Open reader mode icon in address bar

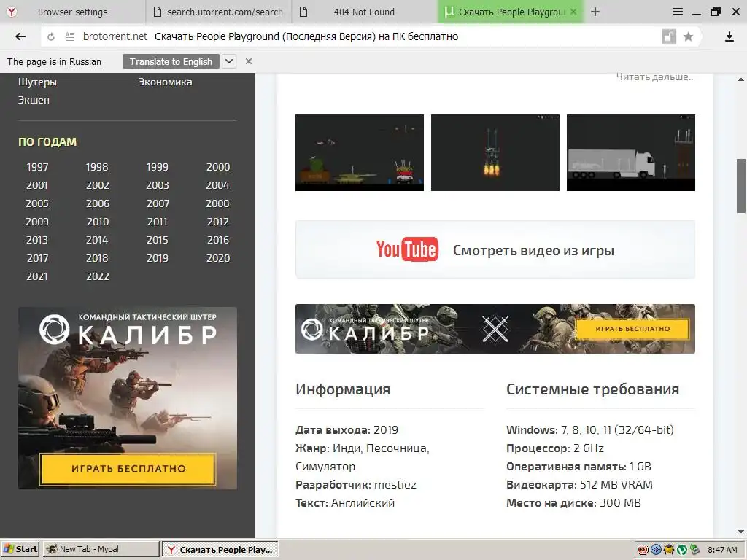[70, 36]
